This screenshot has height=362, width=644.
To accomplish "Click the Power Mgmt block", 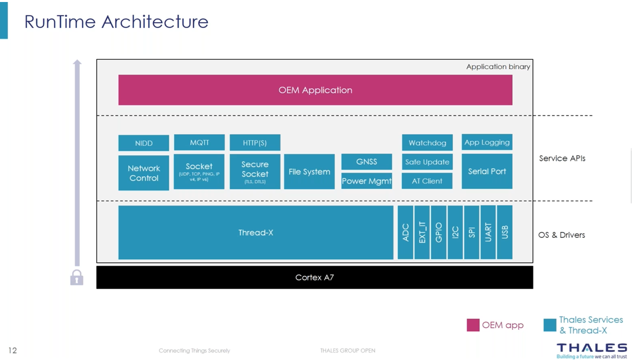I will (367, 181).
